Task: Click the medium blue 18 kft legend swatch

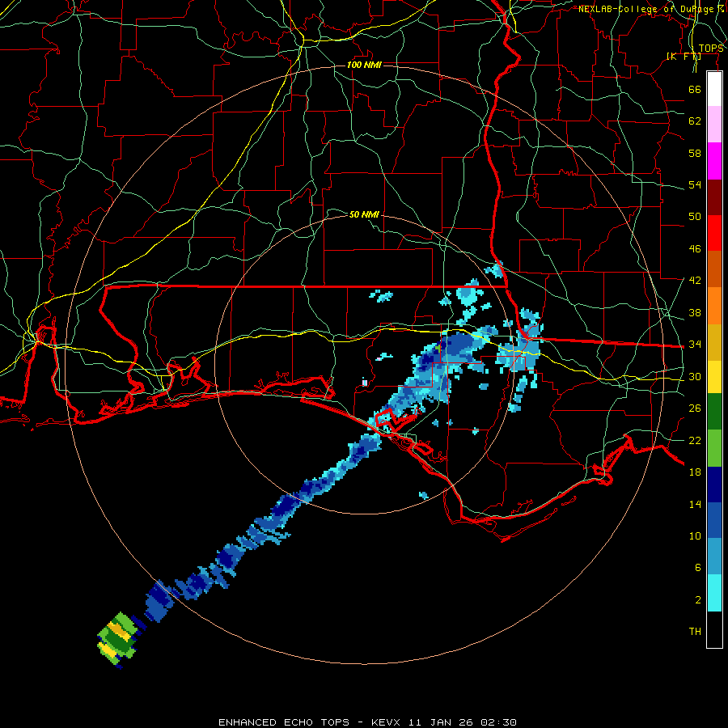Action: tap(714, 521)
